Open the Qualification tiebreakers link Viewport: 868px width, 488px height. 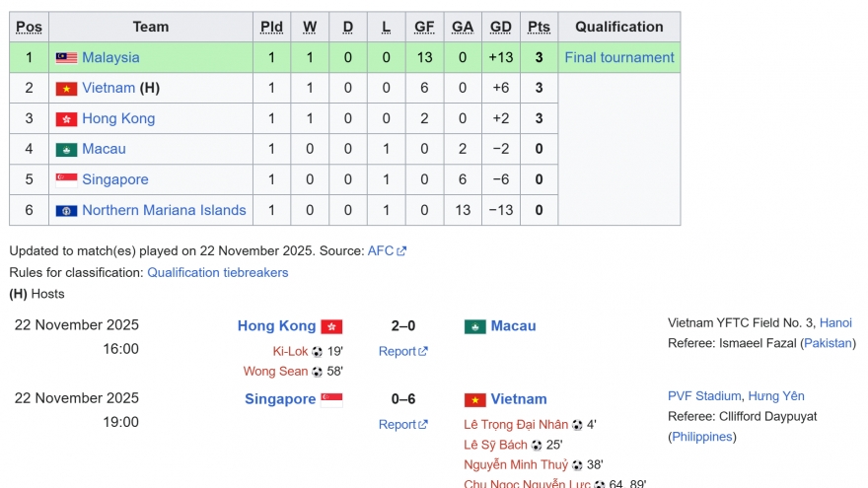pos(218,273)
